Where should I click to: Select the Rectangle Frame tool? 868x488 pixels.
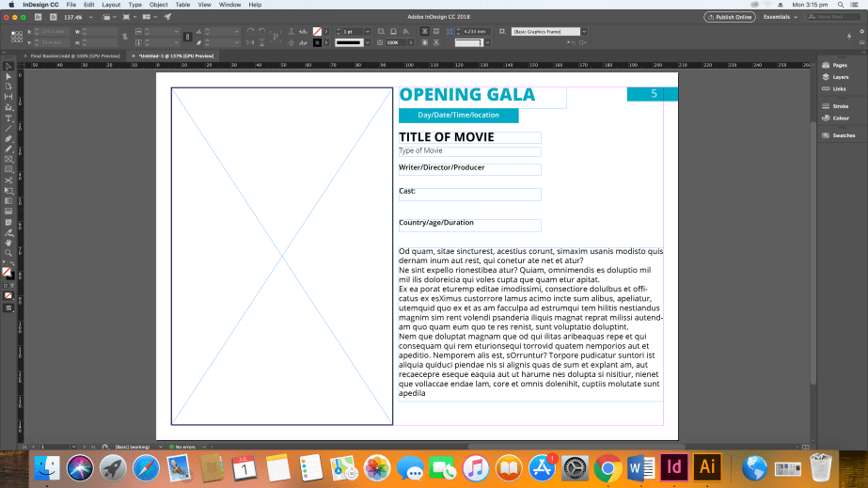click(x=8, y=159)
